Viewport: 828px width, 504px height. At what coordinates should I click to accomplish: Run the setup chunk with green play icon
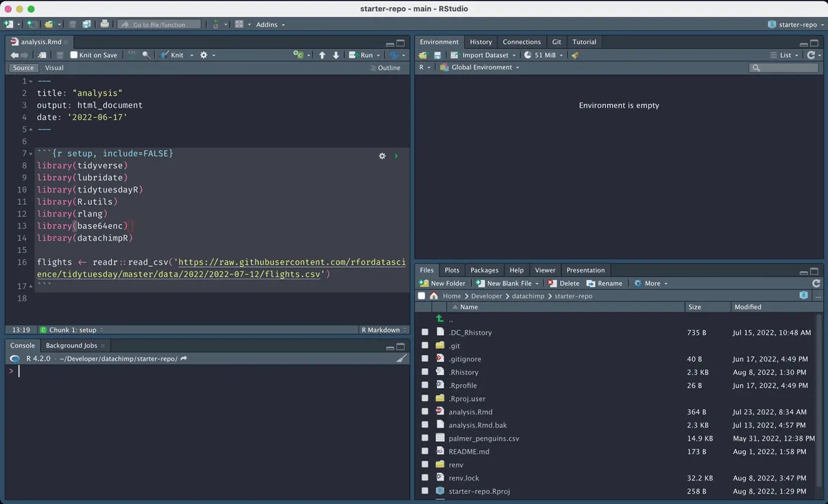(x=396, y=157)
